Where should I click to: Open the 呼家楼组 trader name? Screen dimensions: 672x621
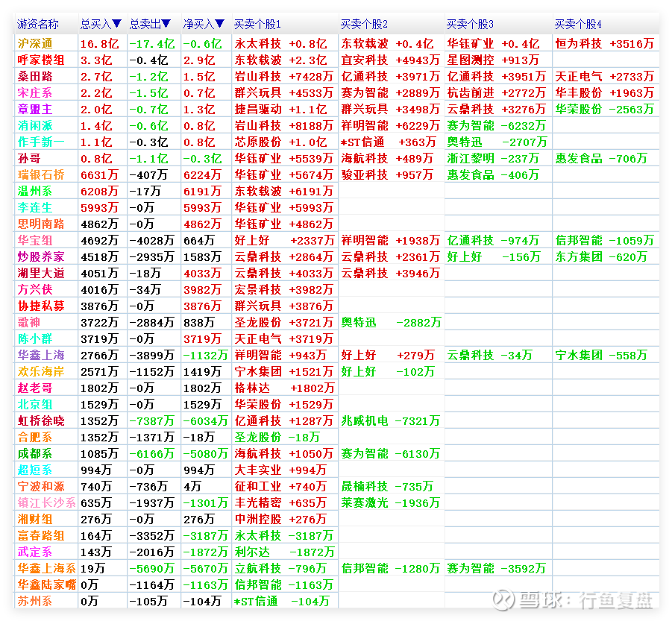40,60
